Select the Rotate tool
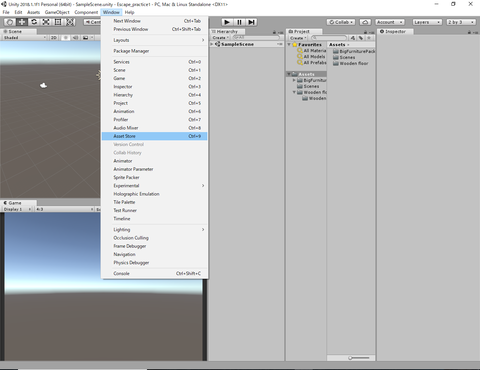 [34, 22]
